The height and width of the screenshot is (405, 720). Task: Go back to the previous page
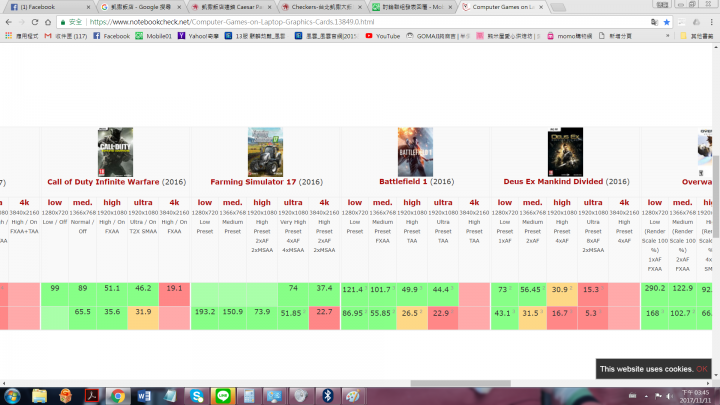9,22
